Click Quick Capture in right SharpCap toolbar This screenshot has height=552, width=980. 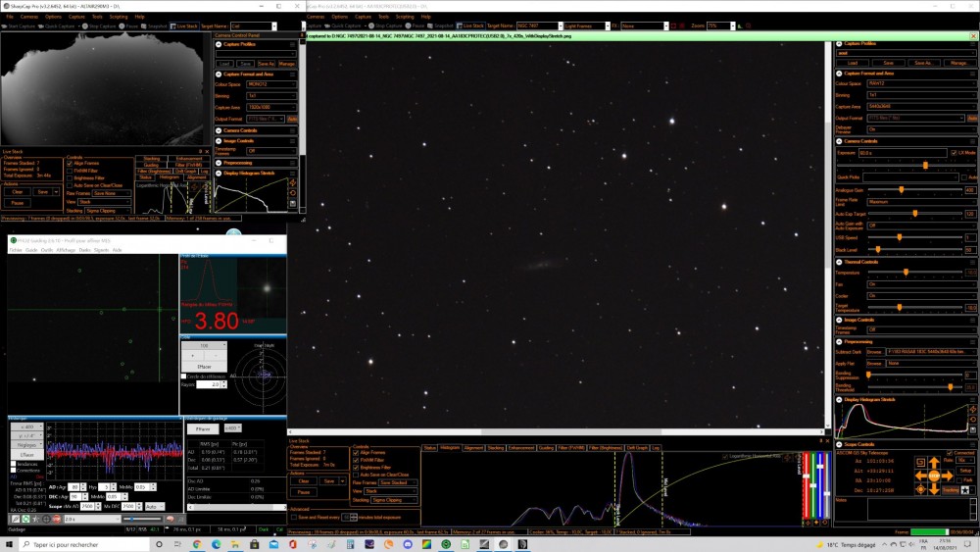click(x=343, y=25)
